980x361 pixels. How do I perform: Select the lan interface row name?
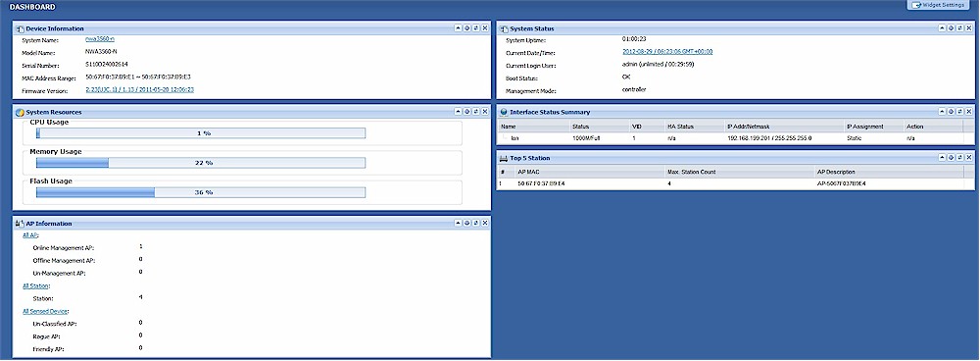tap(515, 137)
